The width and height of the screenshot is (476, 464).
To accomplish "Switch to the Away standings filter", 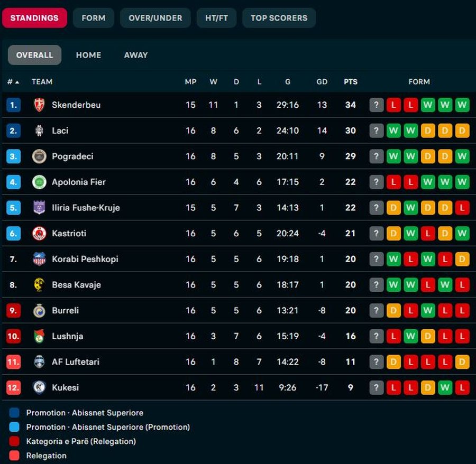I will 136,55.
